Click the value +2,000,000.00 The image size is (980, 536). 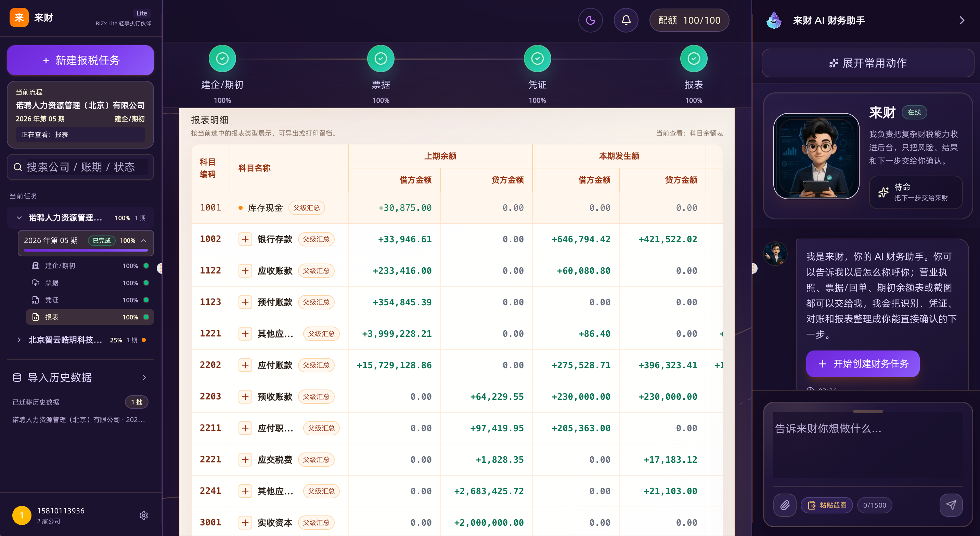point(489,523)
